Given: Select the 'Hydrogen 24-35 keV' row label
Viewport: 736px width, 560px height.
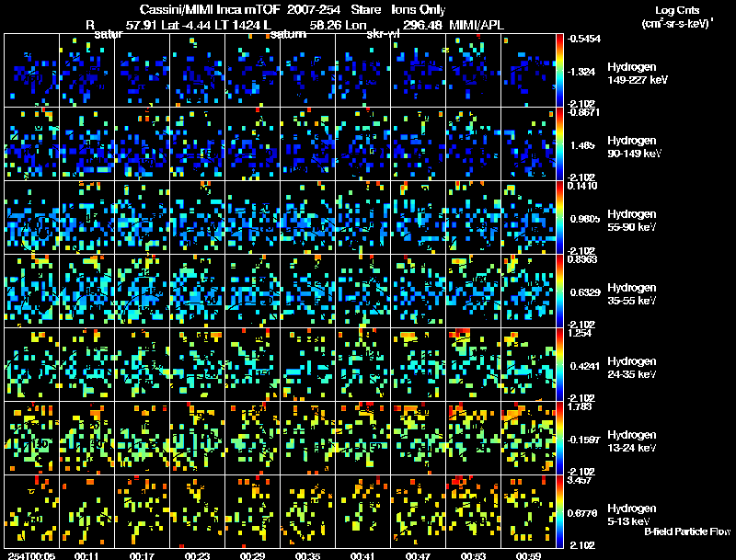Looking at the screenshot, I should pos(632,368).
